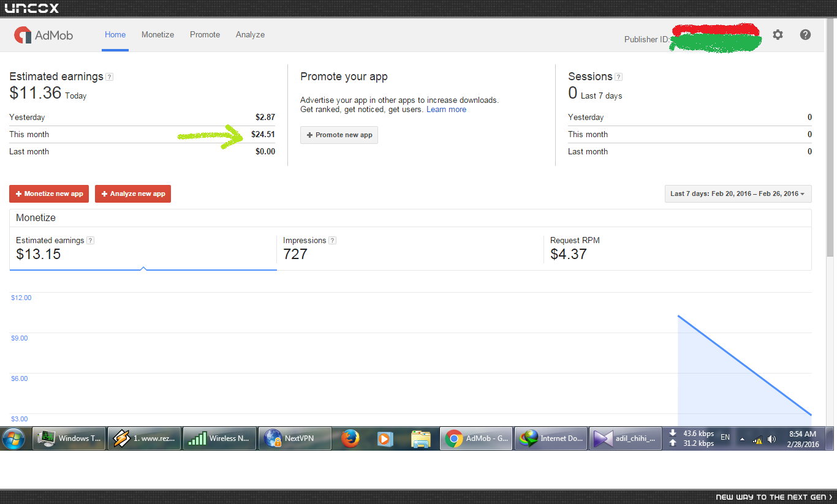Click the Monetize panel heading above the metrics
The height and width of the screenshot is (504, 837).
pos(36,217)
